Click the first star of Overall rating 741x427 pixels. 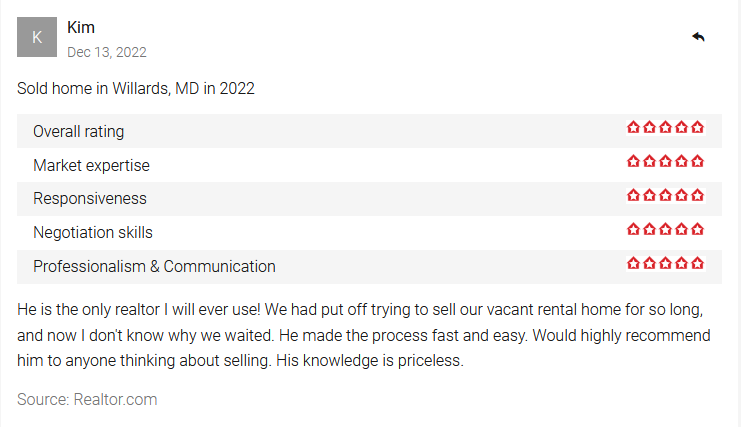tap(633, 127)
